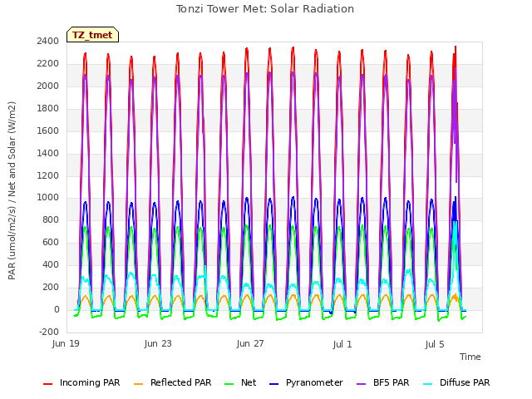Click the 1000 y-axis tick label
The image size is (532, 399).
(48, 198)
